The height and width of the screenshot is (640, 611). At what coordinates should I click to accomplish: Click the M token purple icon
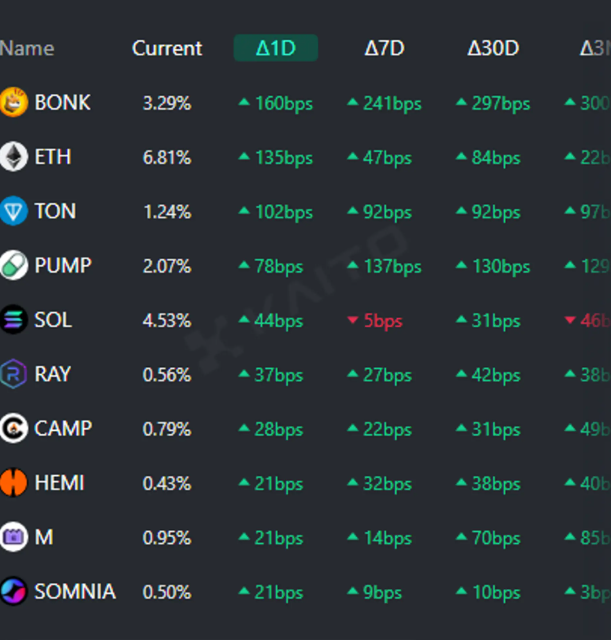pyautogui.click(x=14, y=537)
